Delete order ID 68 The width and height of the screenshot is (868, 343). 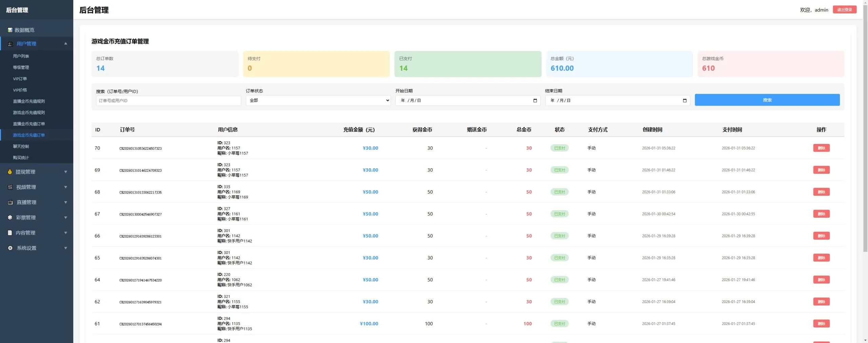coord(821,192)
